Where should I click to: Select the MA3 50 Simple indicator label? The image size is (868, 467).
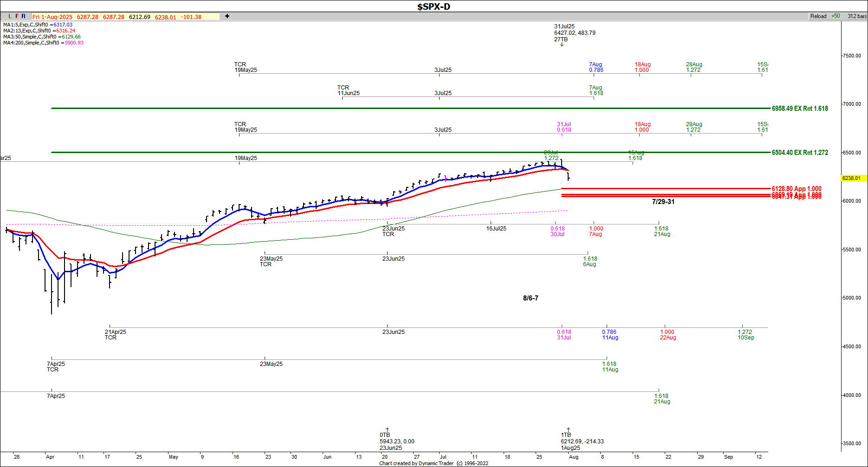(x=42, y=37)
